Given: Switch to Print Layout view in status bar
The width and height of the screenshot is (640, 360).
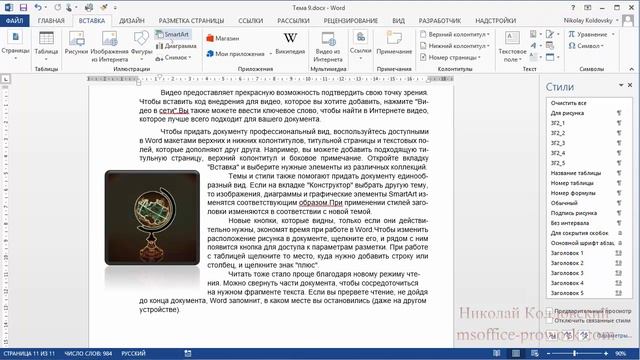Looking at the screenshot, I should click(x=516, y=353).
